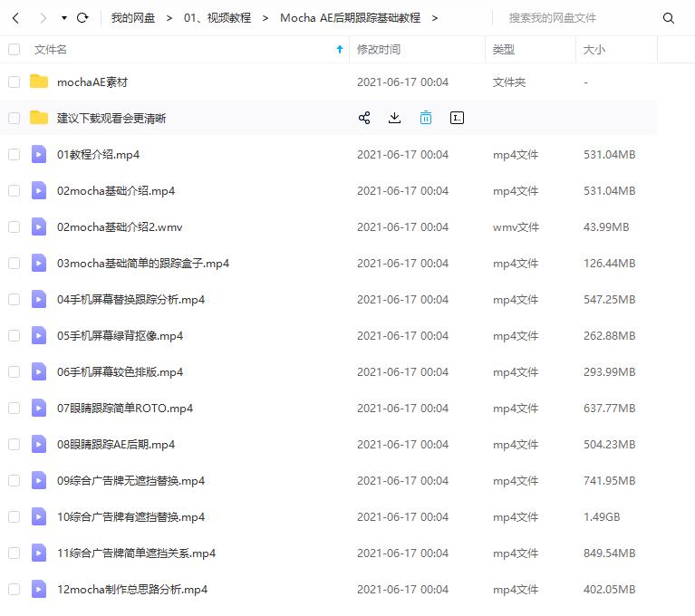This screenshot has height=616, width=695.
Task: Go back with the left arrow
Action: click(x=16, y=18)
